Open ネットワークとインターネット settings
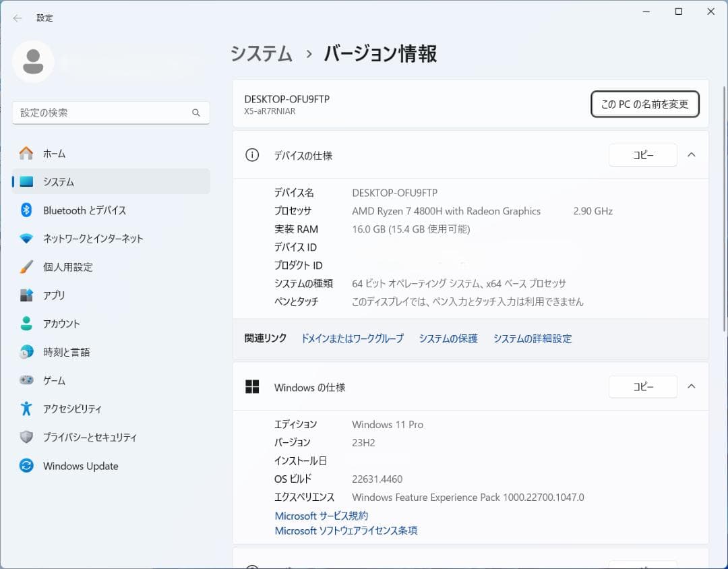 (x=111, y=239)
